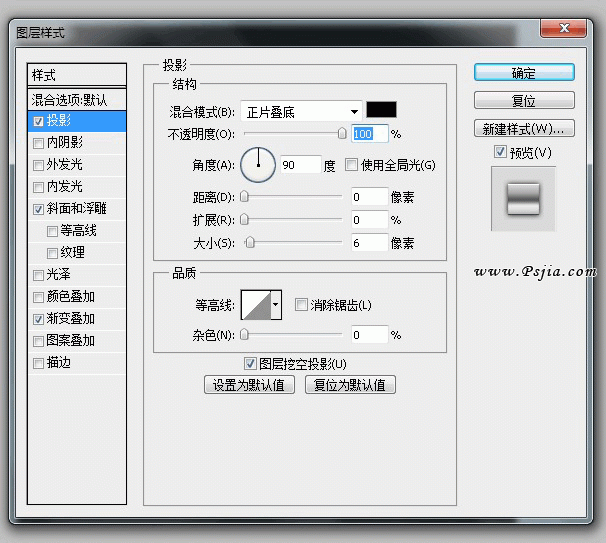Click 设置为默认值 button
This screenshot has height=543, width=606.
(x=249, y=385)
